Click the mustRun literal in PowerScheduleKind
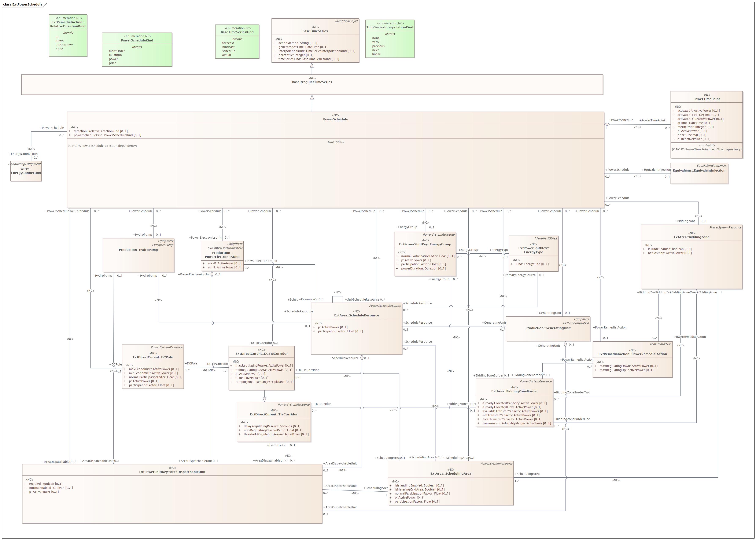This screenshot has width=756, height=540. coord(115,55)
